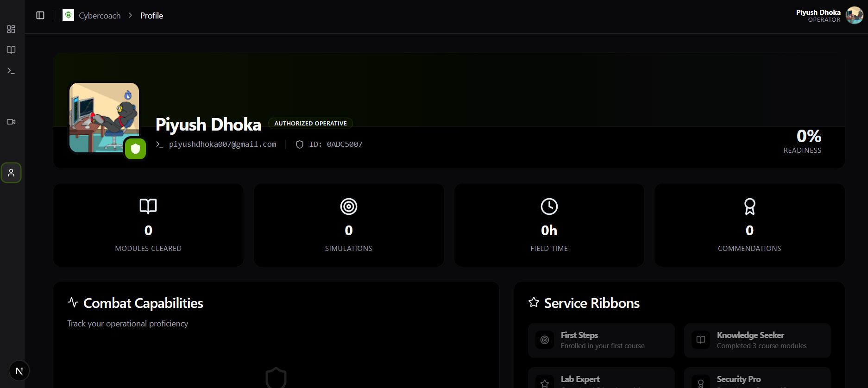Open the courses book icon in sidebar

[11, 50]
